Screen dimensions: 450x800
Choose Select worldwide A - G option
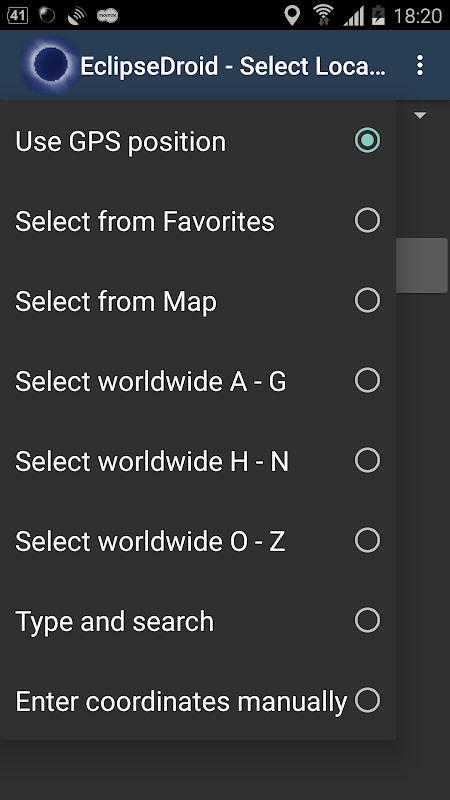coord(198,381)
